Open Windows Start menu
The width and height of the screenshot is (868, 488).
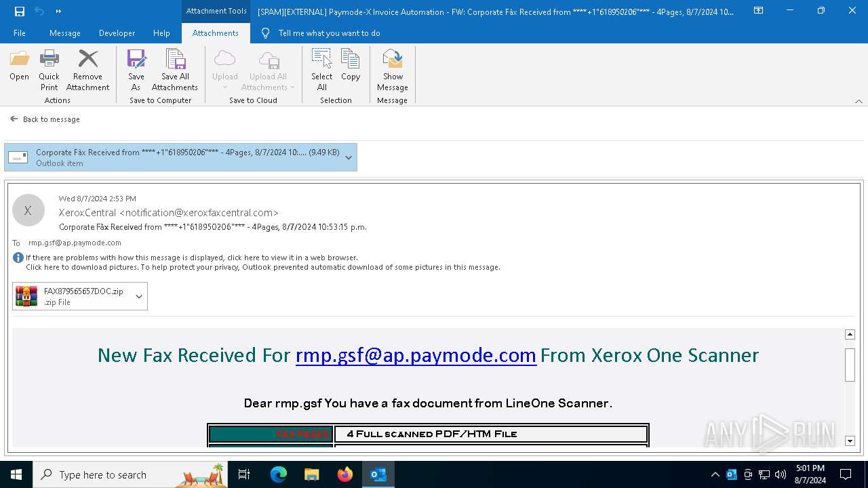pos(16,474)
